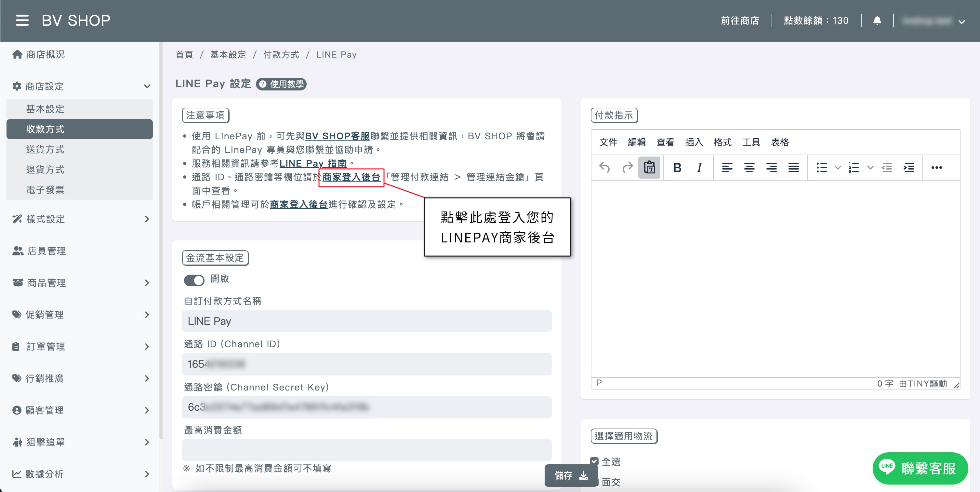Uncheck the 全選 logistics checkbox
The image size is (980, 492).
594,461
